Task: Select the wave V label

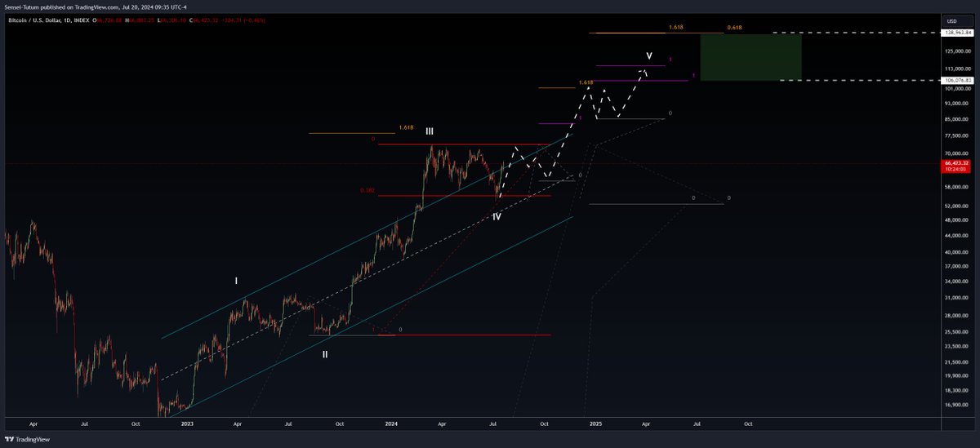Action: click(649, 56)
